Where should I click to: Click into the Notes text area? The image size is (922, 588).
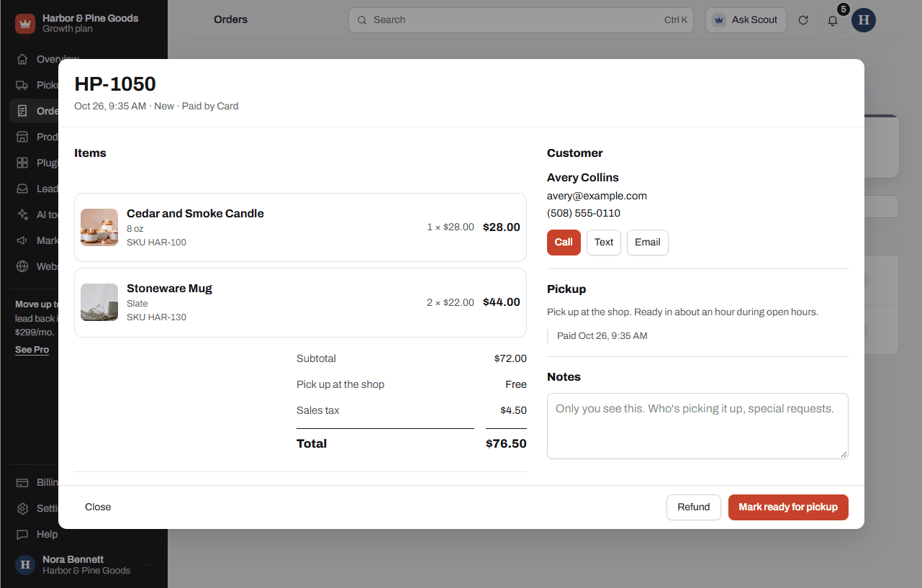pos(697,426)
